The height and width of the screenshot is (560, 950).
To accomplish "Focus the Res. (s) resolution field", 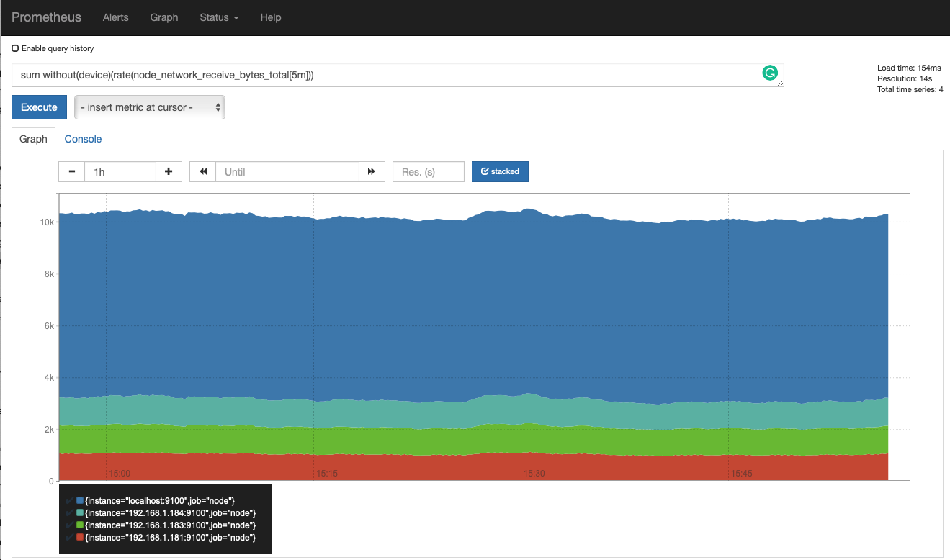I will [428, 172].
